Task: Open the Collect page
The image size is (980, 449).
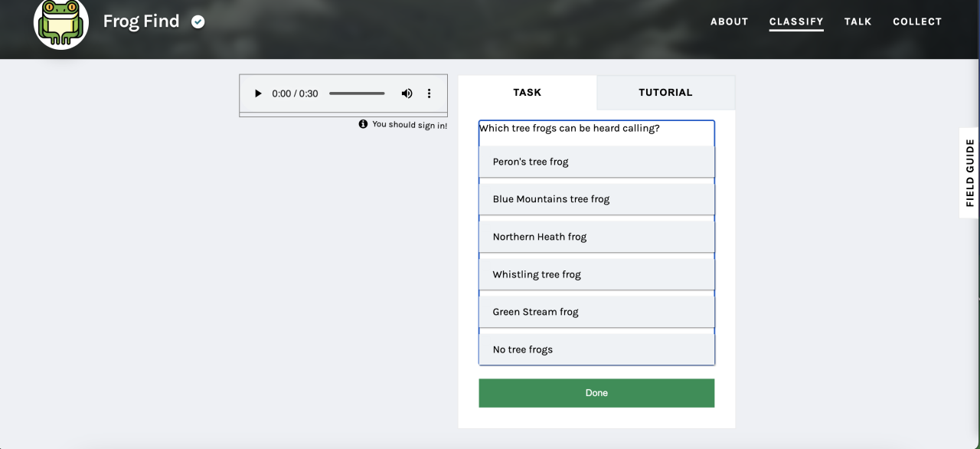Action: (917, 21)
